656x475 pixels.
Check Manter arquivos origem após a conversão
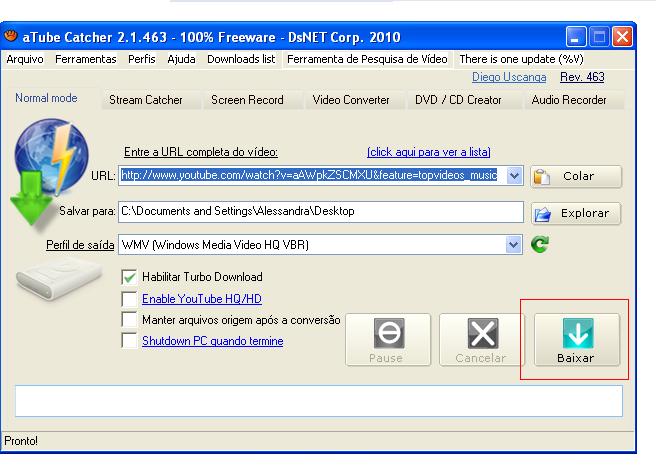[129, 320]
